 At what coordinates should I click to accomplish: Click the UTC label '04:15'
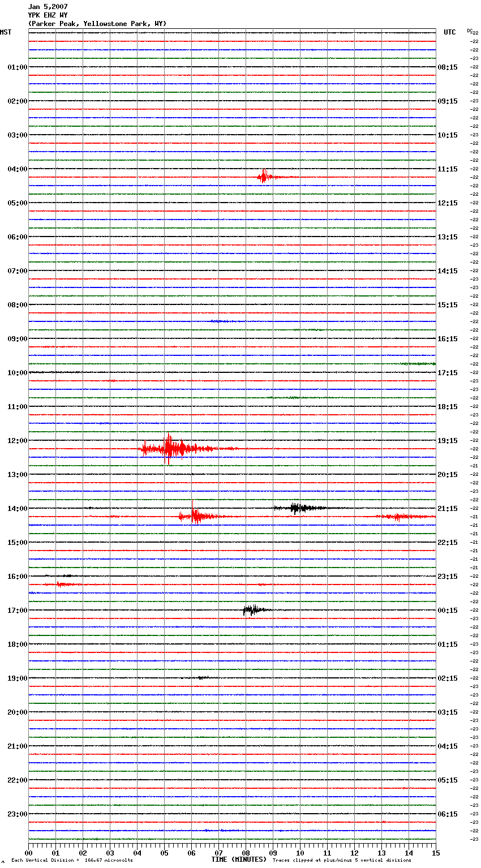[448, 746]
